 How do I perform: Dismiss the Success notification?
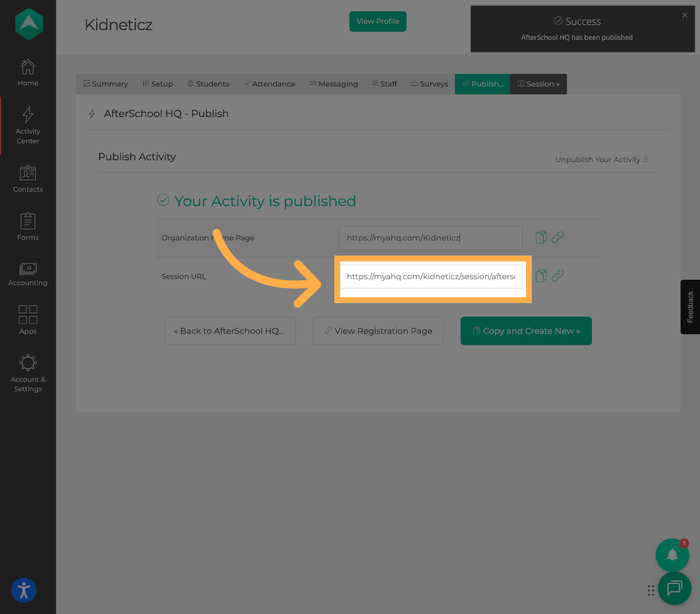(685, 15)
